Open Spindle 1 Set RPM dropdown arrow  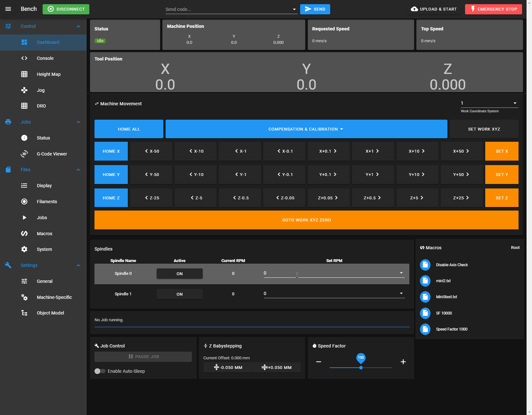(401, 293)
